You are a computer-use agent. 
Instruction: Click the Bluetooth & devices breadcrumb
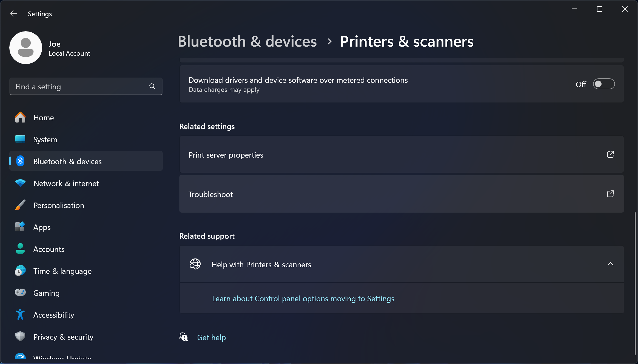point(247,41)
